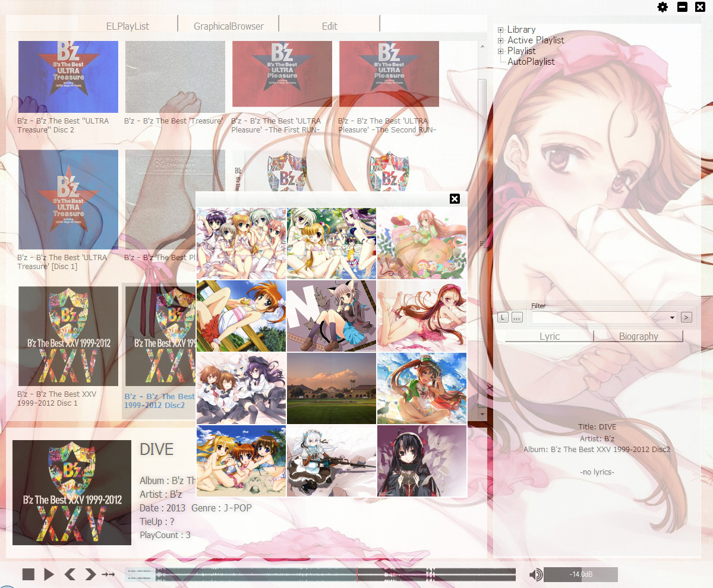Select the Library label in the tree
This screenshot has width=713, height=588.
(x=521, y=30)
